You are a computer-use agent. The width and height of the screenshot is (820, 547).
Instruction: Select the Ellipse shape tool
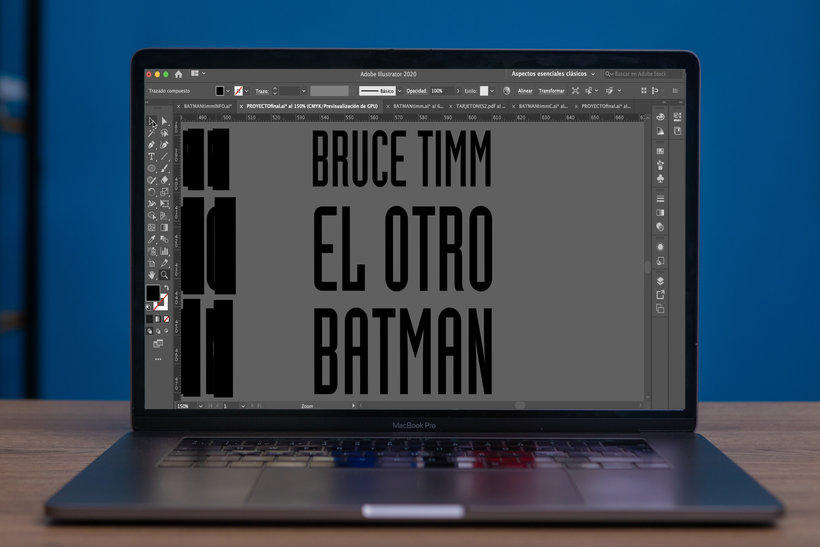point(152,168)
